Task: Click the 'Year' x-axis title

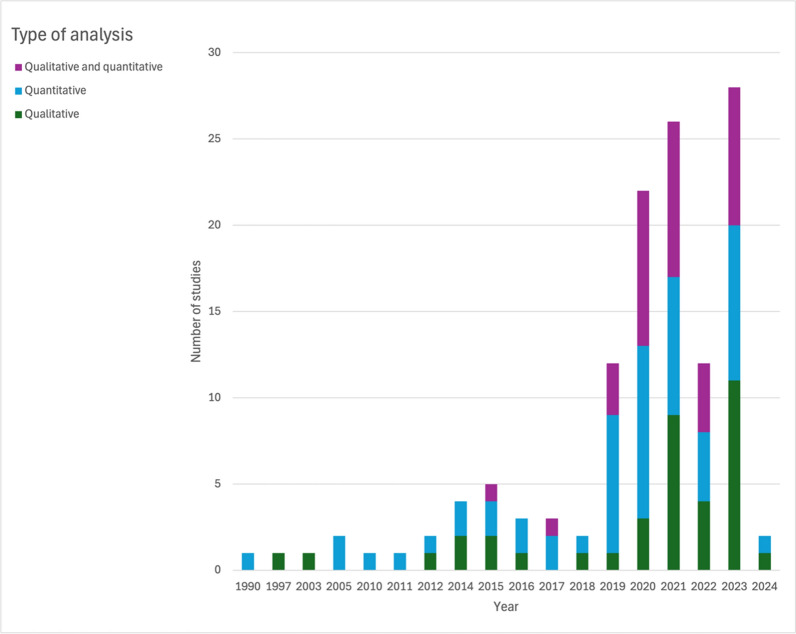Action: click(505, 606)
